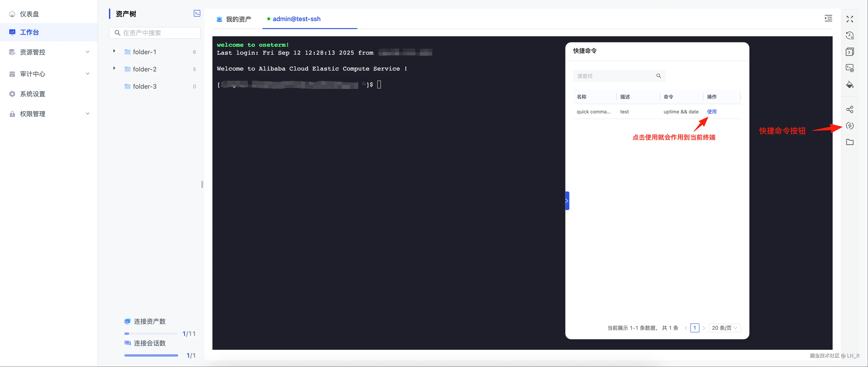Expand the folder-1 tree node

click(x=114, y=51)
